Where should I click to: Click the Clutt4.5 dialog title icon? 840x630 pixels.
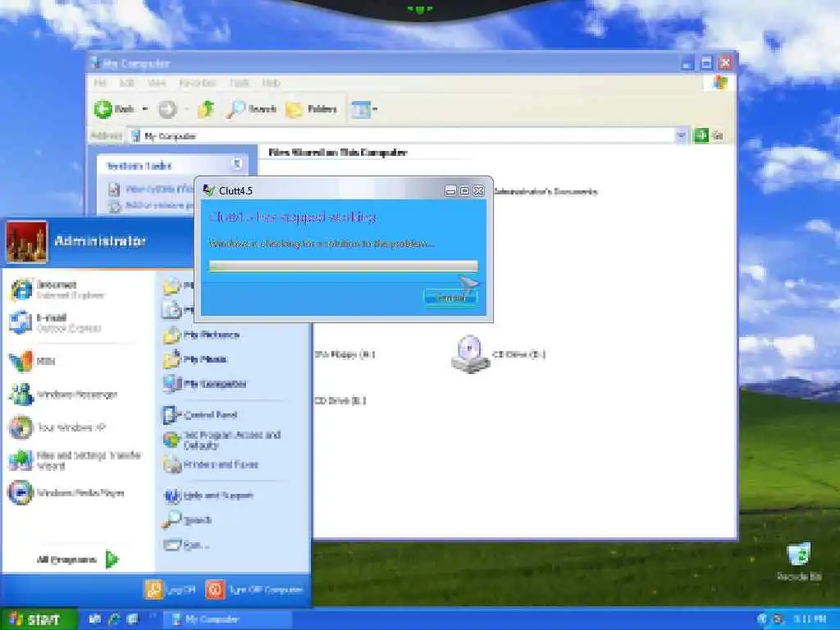click(209, 189)
